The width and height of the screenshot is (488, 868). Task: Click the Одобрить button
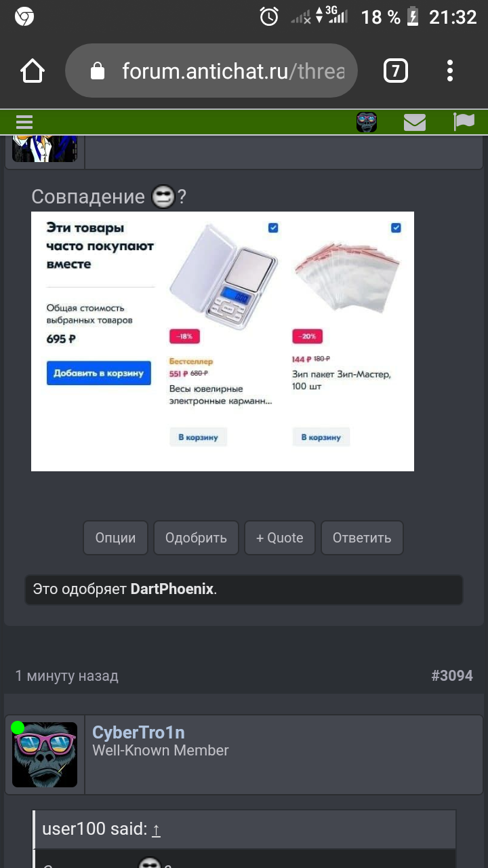(x=196, y=538)
